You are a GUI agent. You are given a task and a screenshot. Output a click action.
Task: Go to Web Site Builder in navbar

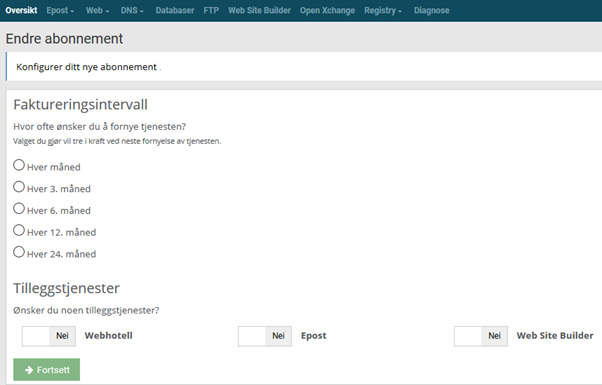click(x=259, y=10)
